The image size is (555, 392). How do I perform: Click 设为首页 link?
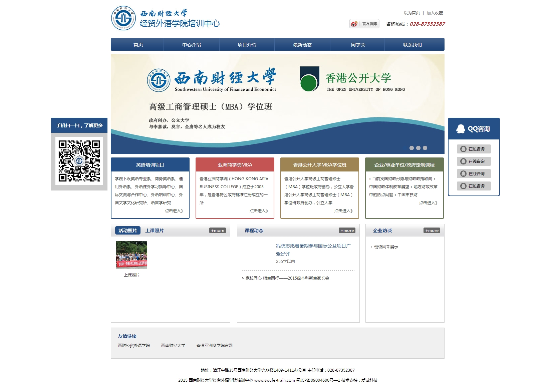(412, 13)
